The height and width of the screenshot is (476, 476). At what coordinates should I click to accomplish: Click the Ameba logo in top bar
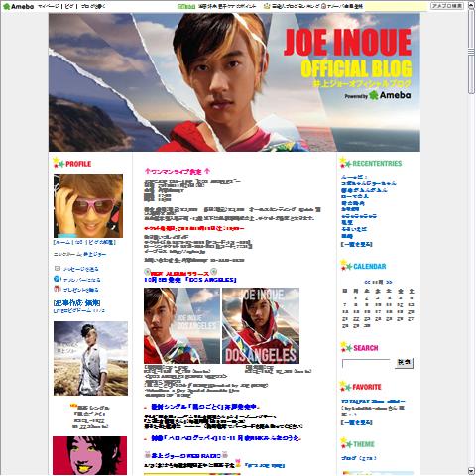(18, 6)
